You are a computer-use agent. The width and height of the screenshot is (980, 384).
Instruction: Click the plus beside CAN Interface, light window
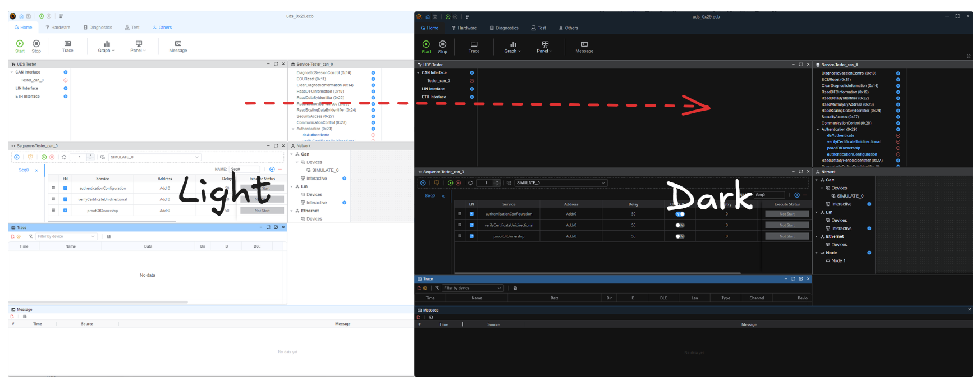(x=65, y=72)
